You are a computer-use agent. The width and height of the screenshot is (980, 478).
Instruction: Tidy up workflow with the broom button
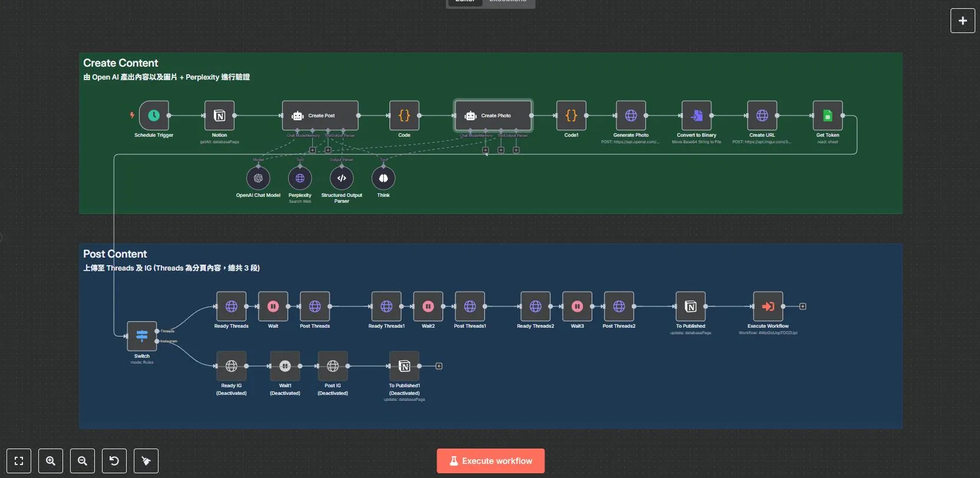146,461
